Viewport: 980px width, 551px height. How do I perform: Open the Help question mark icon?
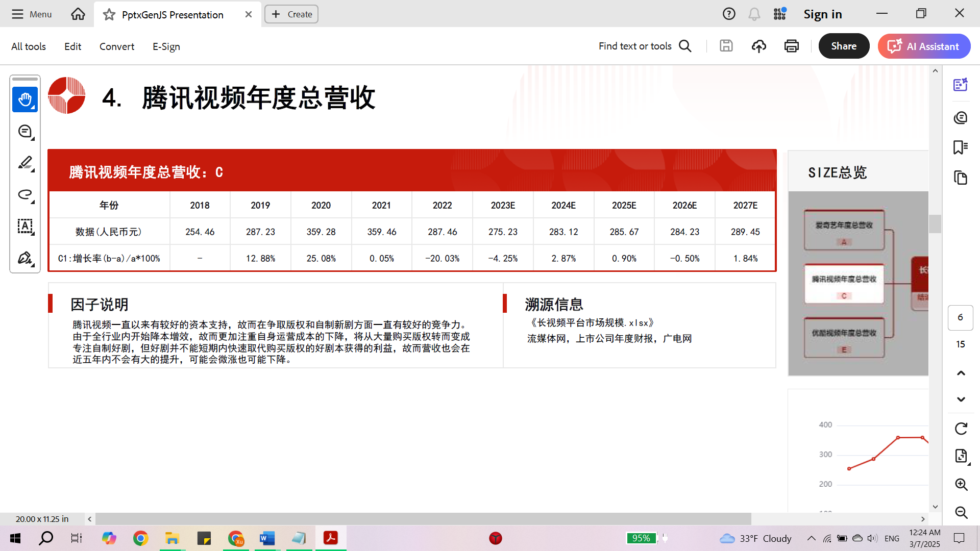click(x=729, y=14)
